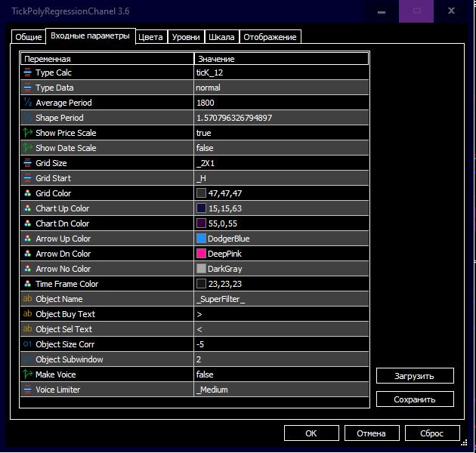Edit the Shape Period value 1.570796326794897

281,118
